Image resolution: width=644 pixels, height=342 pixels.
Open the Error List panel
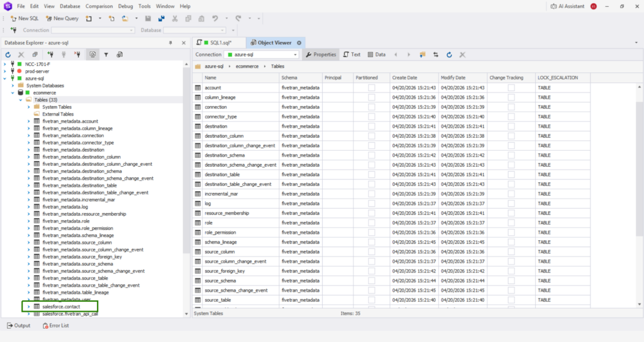click(56, 326)
